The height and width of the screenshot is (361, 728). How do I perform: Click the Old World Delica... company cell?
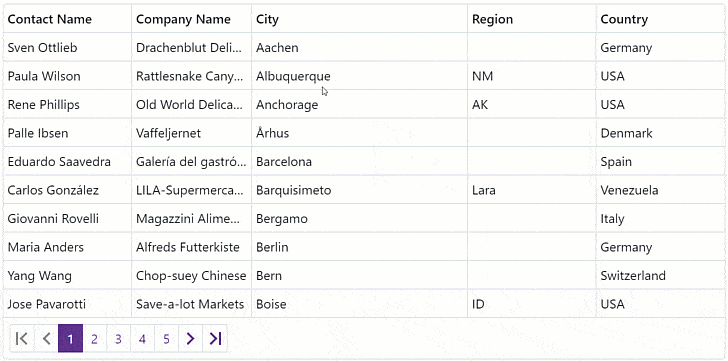pos(191,104)
